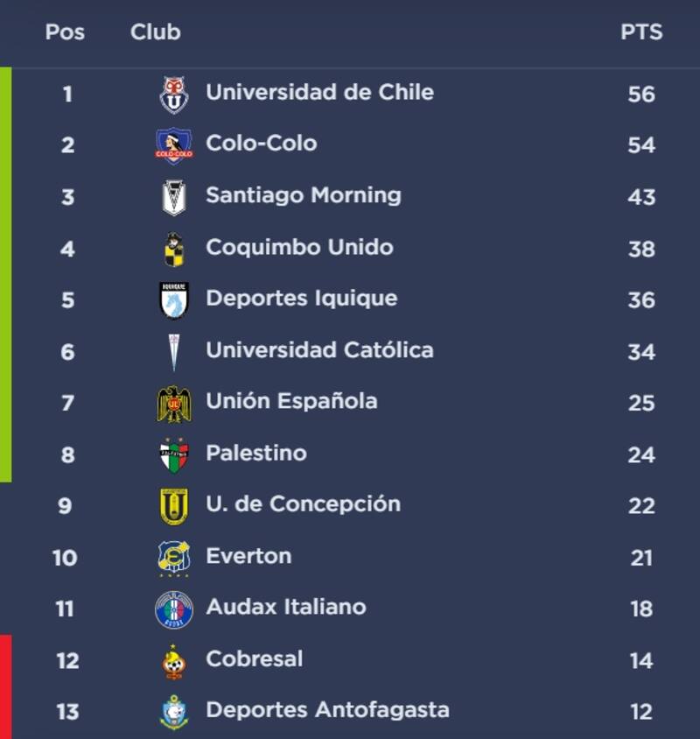Screen dimensions: 700x739
Task: Open the Colo-Colo team name link
Action: click(261, 143)
